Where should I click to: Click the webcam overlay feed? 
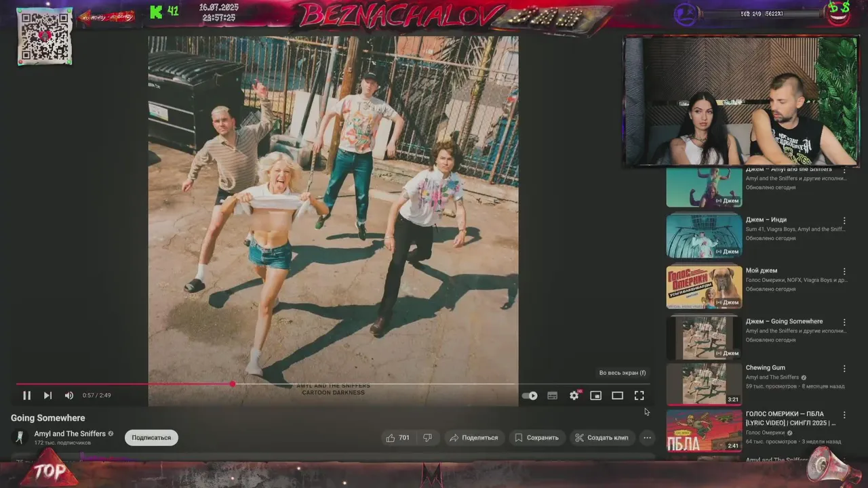pyautogui.click(x=741, y=101)
